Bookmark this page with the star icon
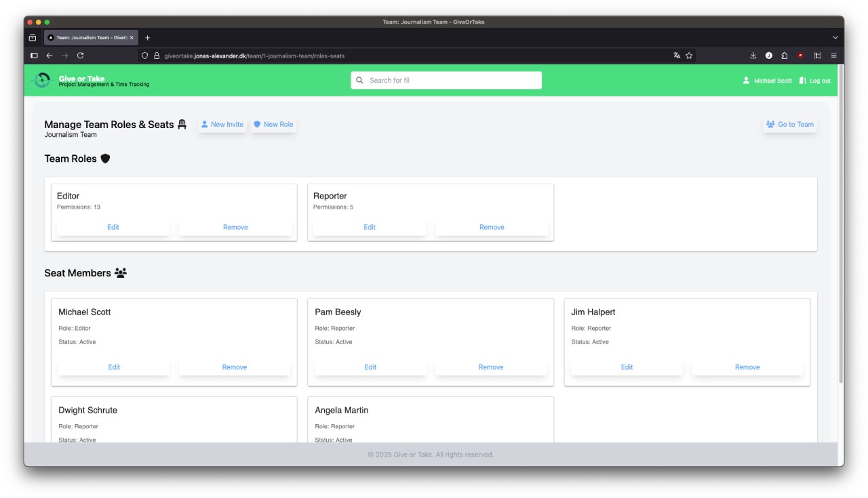Screen dimensions: 868x498 (689, 56)
